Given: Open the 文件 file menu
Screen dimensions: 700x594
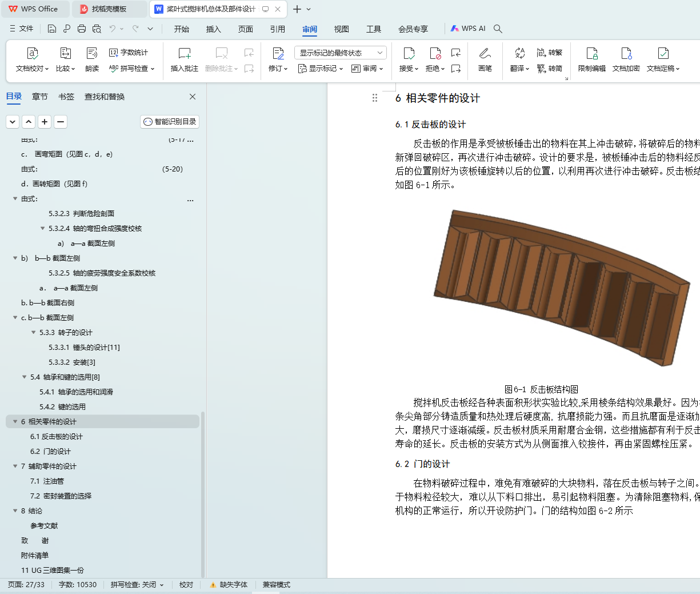Looking at the screenshot, I should [21, 29].
